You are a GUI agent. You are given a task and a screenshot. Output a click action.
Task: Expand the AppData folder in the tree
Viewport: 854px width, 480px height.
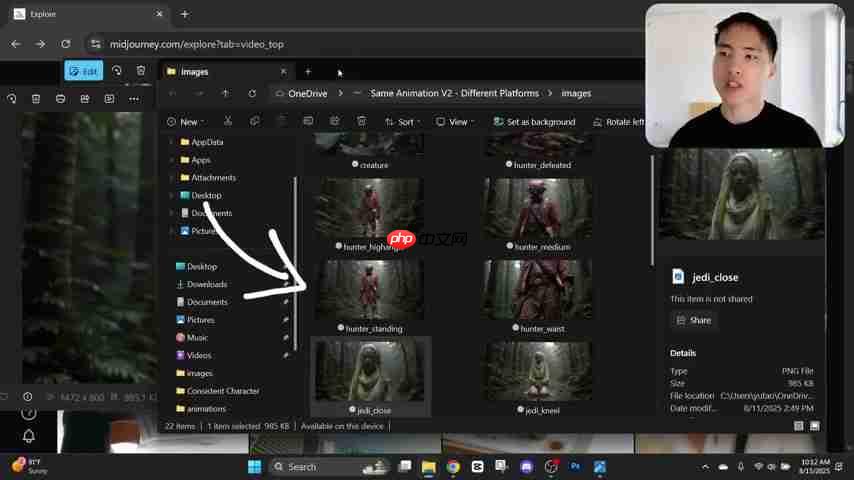172,142
